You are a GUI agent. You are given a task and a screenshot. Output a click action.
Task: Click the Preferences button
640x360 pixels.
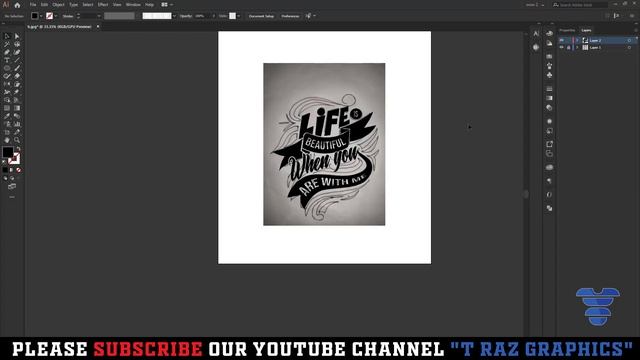tap(290, 16)
